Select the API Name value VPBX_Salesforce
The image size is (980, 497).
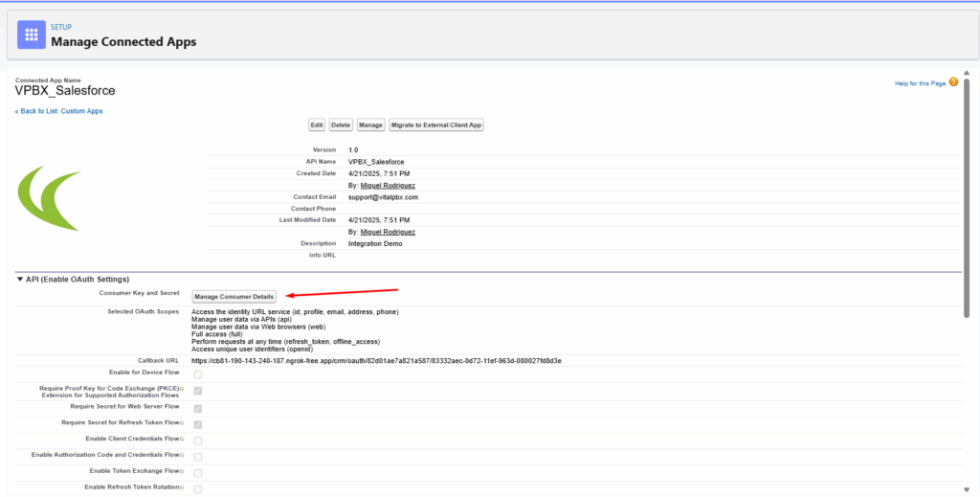pyautogui.click(x=376, y=162)
